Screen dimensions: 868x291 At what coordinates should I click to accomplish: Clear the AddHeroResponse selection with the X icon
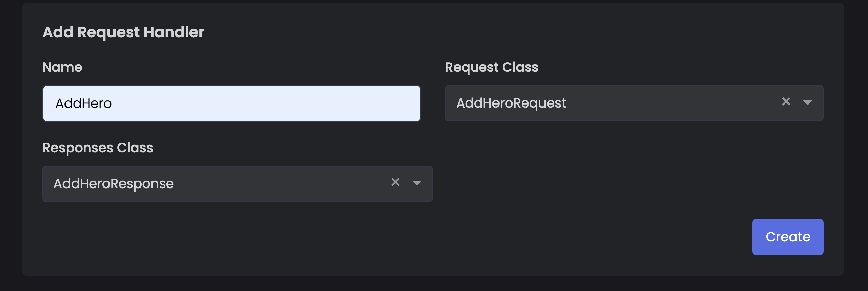pos(395,182)
